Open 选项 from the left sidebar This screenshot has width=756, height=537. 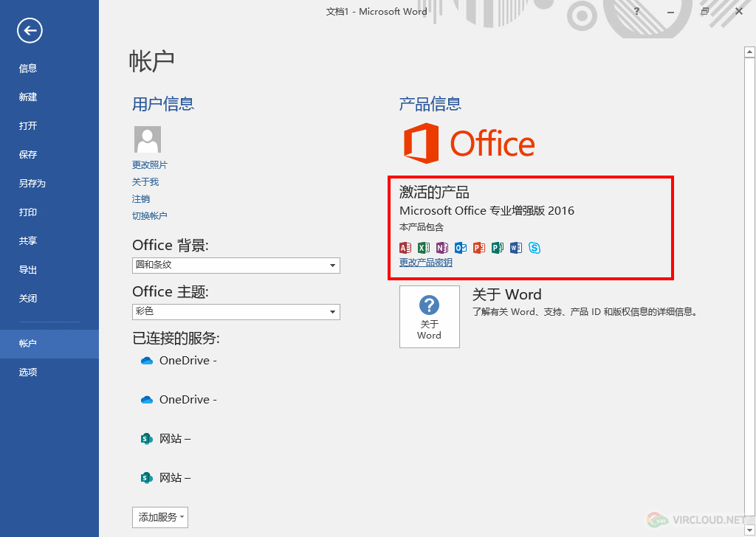pyautogui.click(x=28, y=373)
